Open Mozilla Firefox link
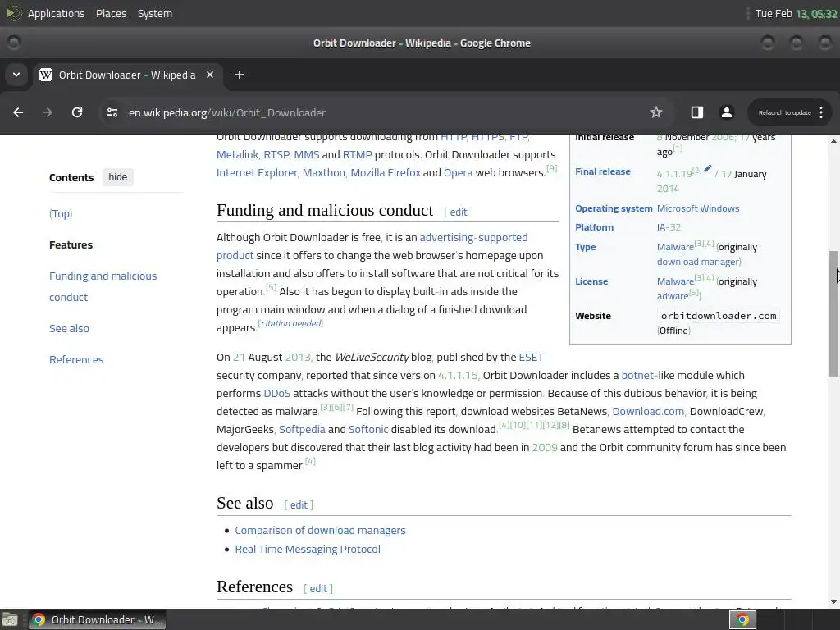Viewport: 840px width, 630px height. point(386,172)
